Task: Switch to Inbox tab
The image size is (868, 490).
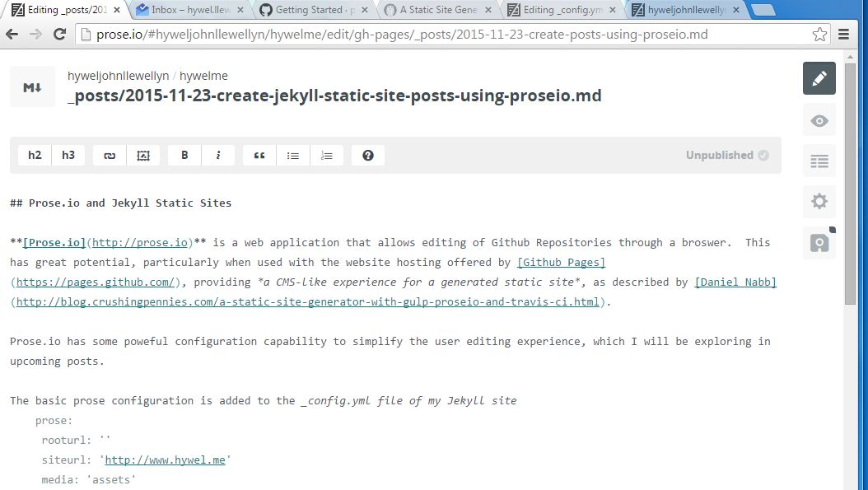Action: click(x=189, y=10)
